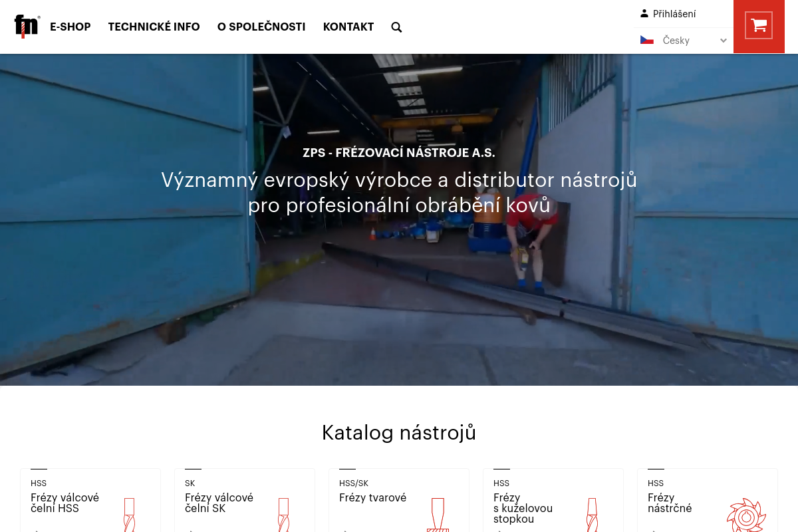This screenshot has width=798, height=532.
Task: Open the O SPOLEČNOSTI menu
Action: click(x=261, y=27)
